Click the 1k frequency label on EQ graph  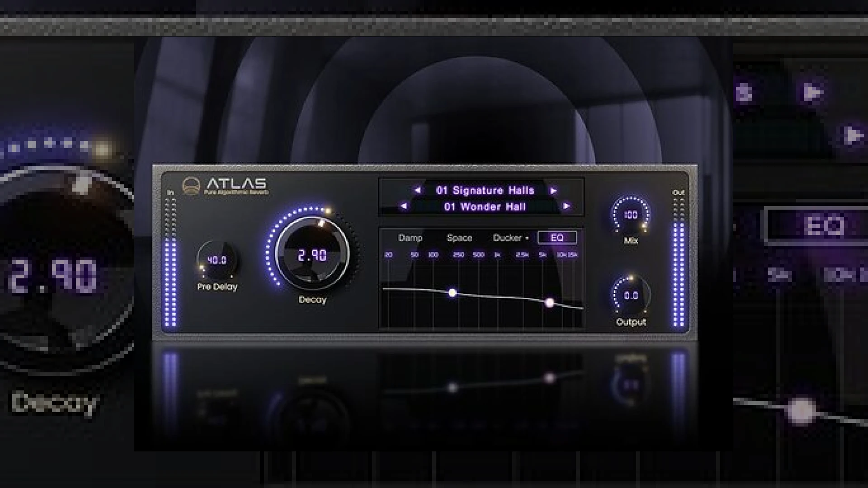[x=497, y=255]
